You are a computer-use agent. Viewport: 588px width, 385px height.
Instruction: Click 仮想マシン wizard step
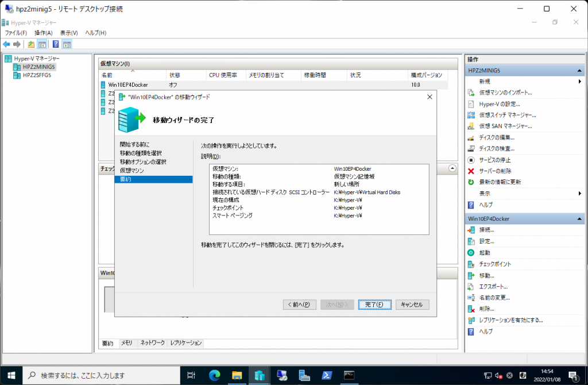pos(131,170)
